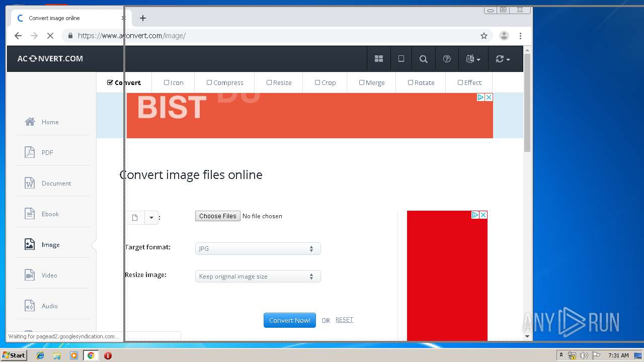Click the Choose Files button
Screen dimensions: 644x362
coord(218,216)
